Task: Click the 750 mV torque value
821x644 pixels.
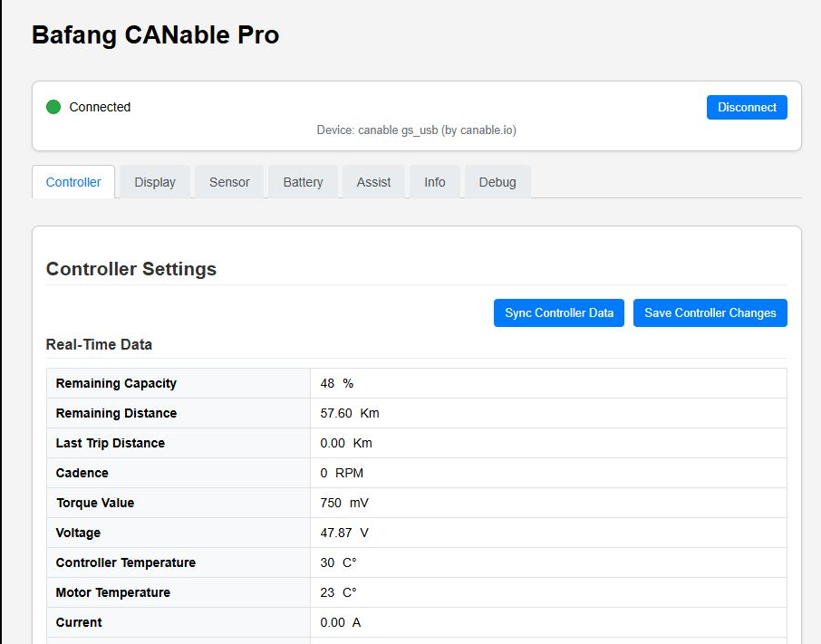Action: point(344,503)
